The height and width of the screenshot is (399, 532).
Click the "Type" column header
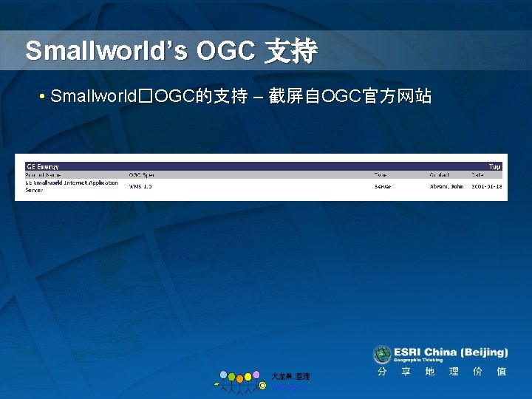tap(381, 174)
